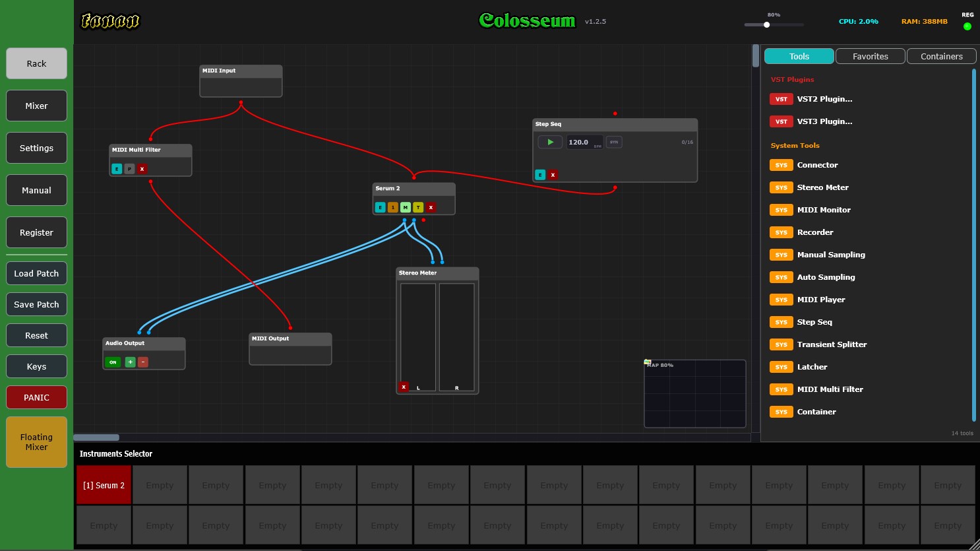Toggle Audio Output ON switch
This screenshot has height=551, width=980.
coord(113,362)
